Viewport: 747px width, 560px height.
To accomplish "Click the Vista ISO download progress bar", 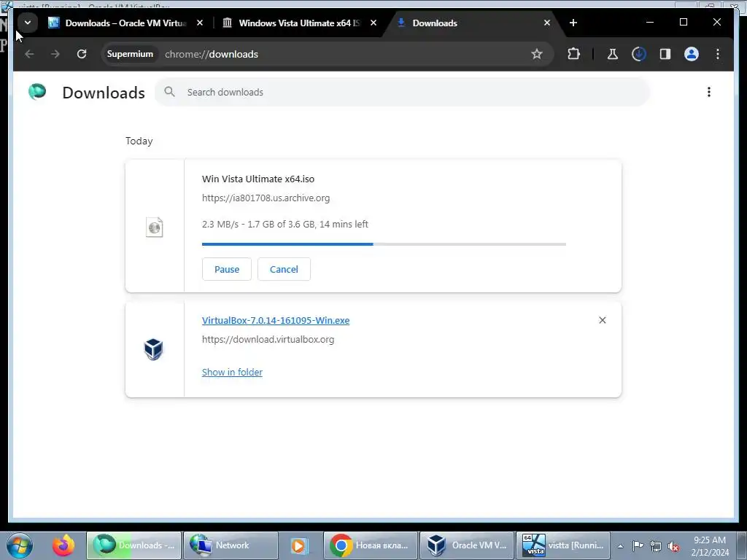I will click(x=384, y=244).
